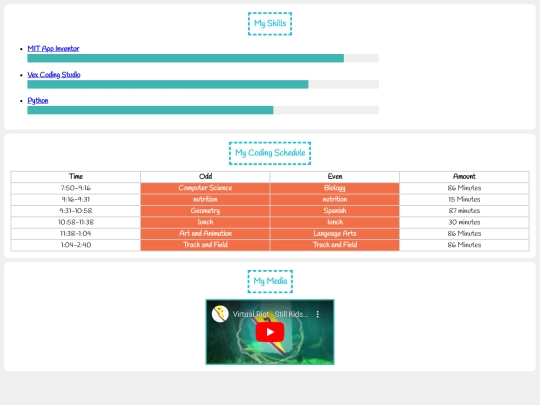Select the Even column header
This screenshot has width=540, height=405.
[x=335, y=177]
